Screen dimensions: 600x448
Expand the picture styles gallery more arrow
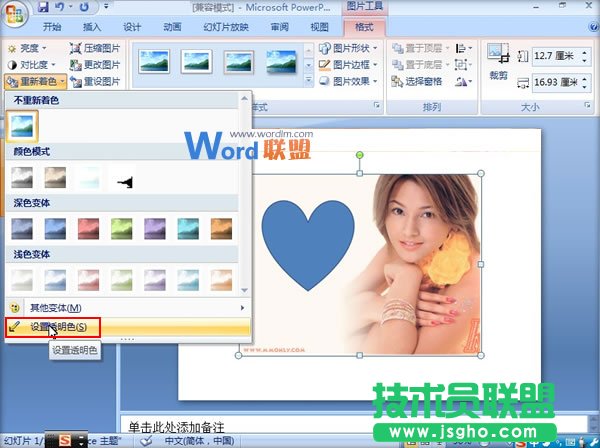tap(309, 80)
